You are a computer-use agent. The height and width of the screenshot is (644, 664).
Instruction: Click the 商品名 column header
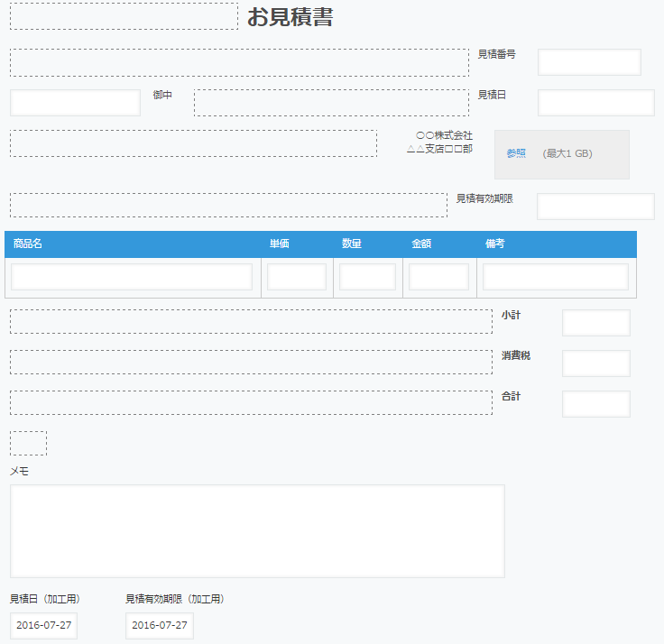click(x=28, y=244)
